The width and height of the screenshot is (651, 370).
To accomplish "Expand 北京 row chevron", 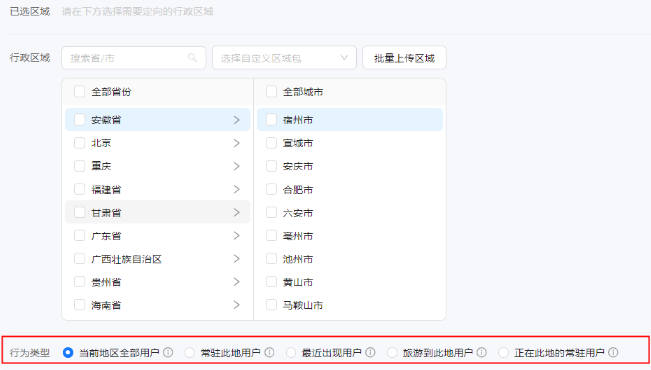I will (x=237, y=143).
